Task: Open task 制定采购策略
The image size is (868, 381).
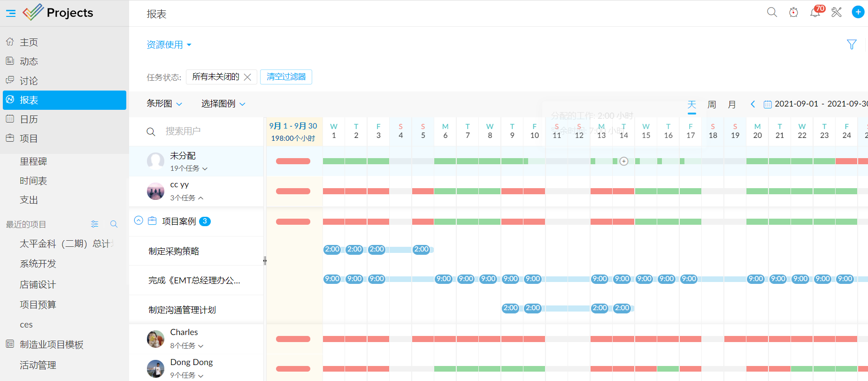Action: [174, 251]
